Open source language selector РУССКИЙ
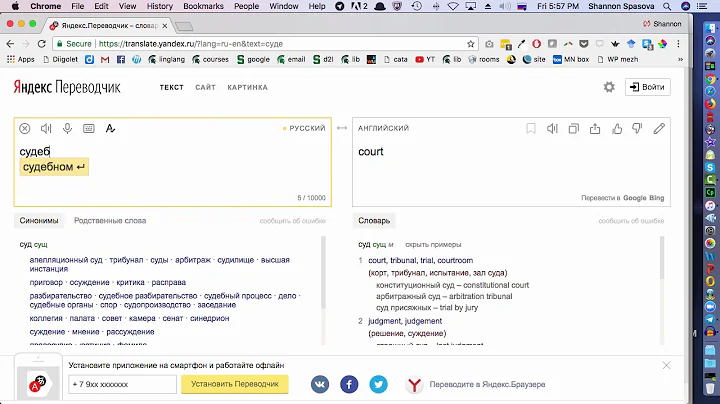This screenshot has height=404, width=720. click(x=307, y=128)
